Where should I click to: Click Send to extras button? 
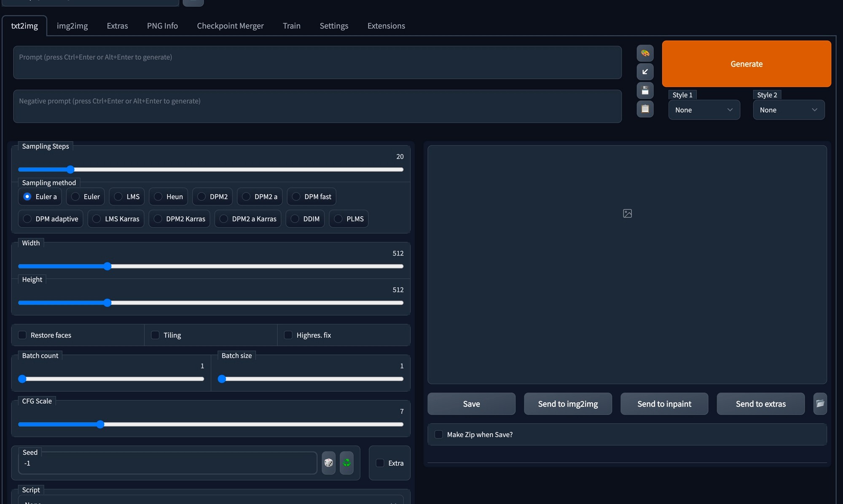point(761,404)
